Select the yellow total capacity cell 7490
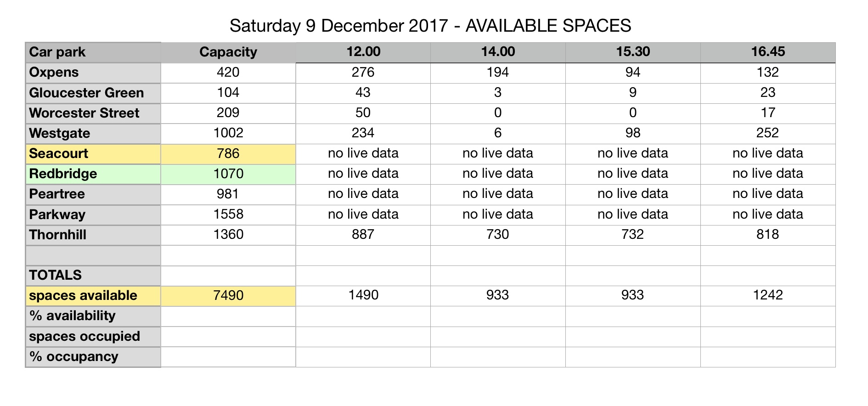This screenshot has height=406, width=868. pyautogui.click(x=228, y=295)
